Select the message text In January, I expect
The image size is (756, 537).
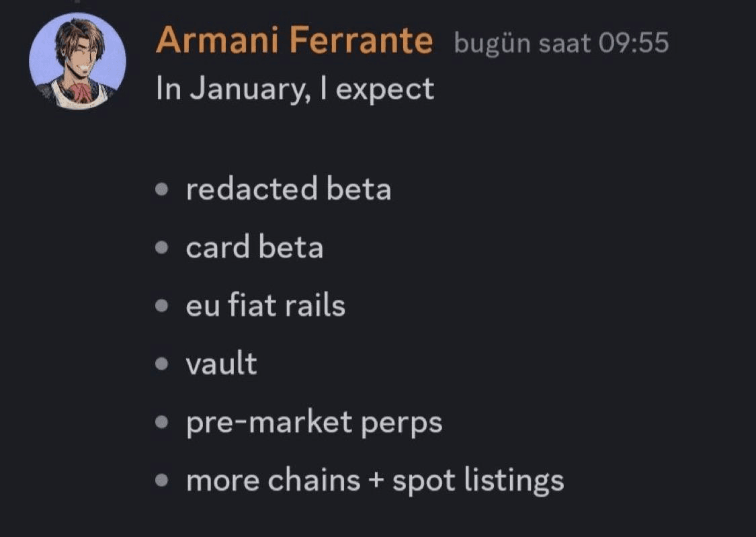tap(294, 87)
